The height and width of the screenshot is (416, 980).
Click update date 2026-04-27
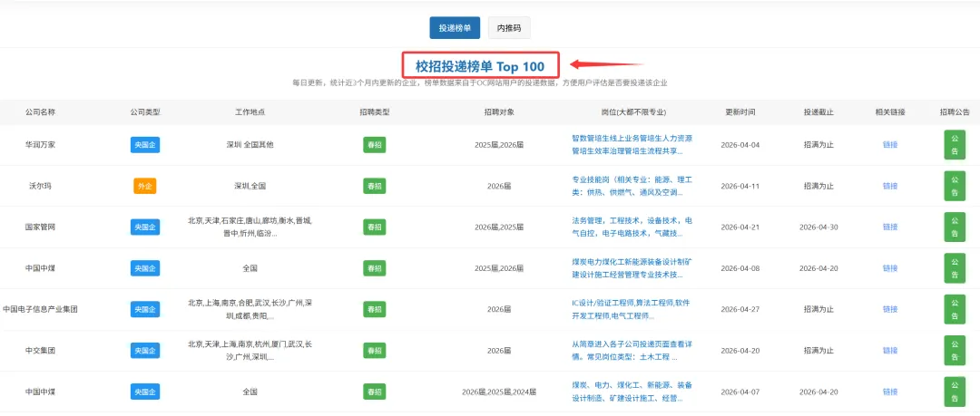(740, 309)
